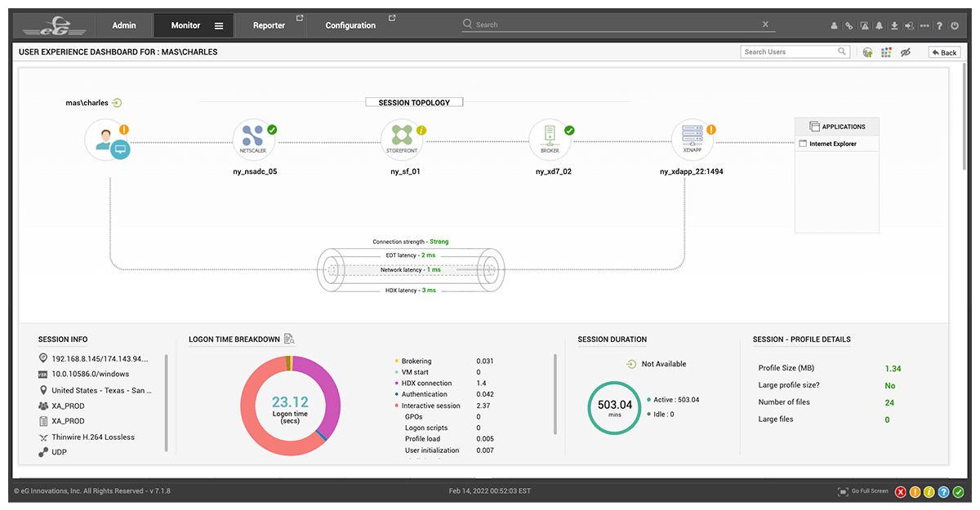Click the SESSION TOPOLOGY label

coord(414,103)
